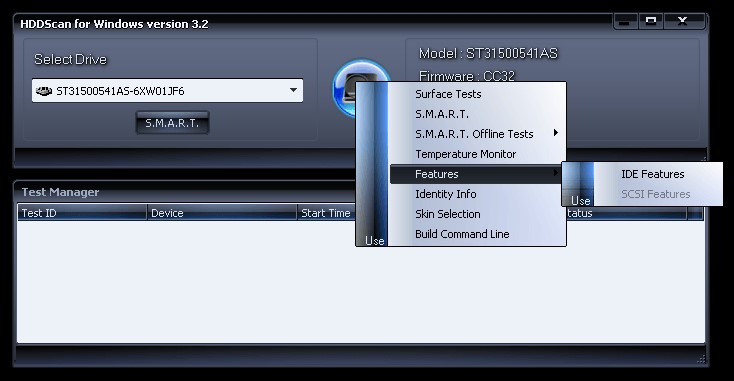734x381 pixels.
Task: Click the hard drive icon in drive selector
Action: point(44,91)
